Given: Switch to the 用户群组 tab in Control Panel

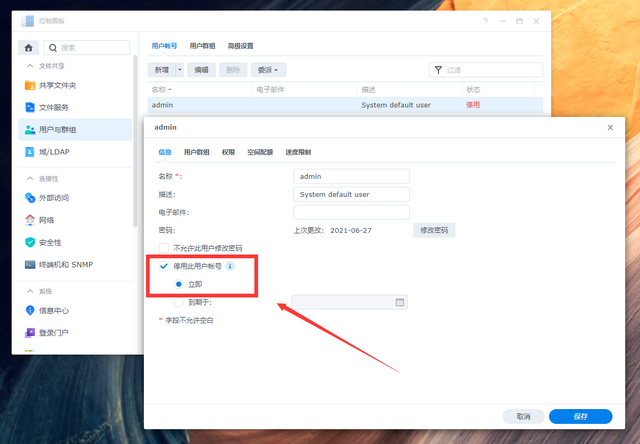Looking at the screenshot, I should [x=202, y=46].
